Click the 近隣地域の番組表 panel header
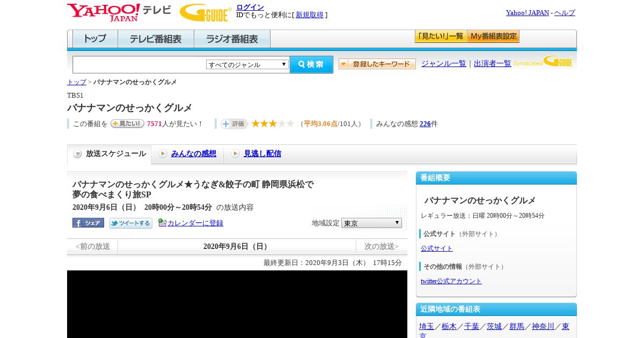The width and height of the screenshot is (644, 338). click(x=496, y=310)
